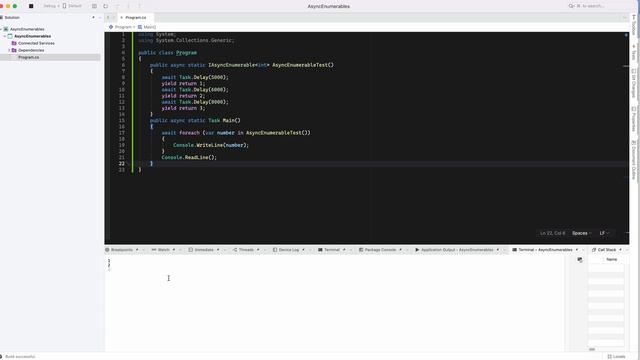
Task: Open the Threads pad
Action: [246, 250]
